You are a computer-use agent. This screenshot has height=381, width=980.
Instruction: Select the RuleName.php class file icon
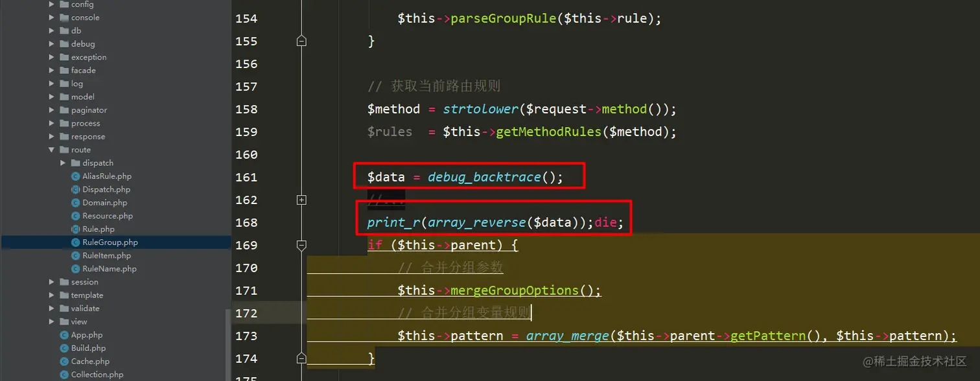point(75,268)
